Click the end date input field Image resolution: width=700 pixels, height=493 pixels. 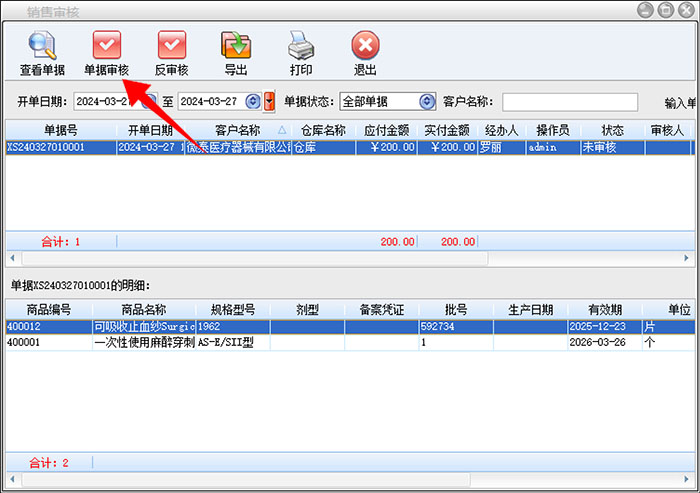coord(210,102)
